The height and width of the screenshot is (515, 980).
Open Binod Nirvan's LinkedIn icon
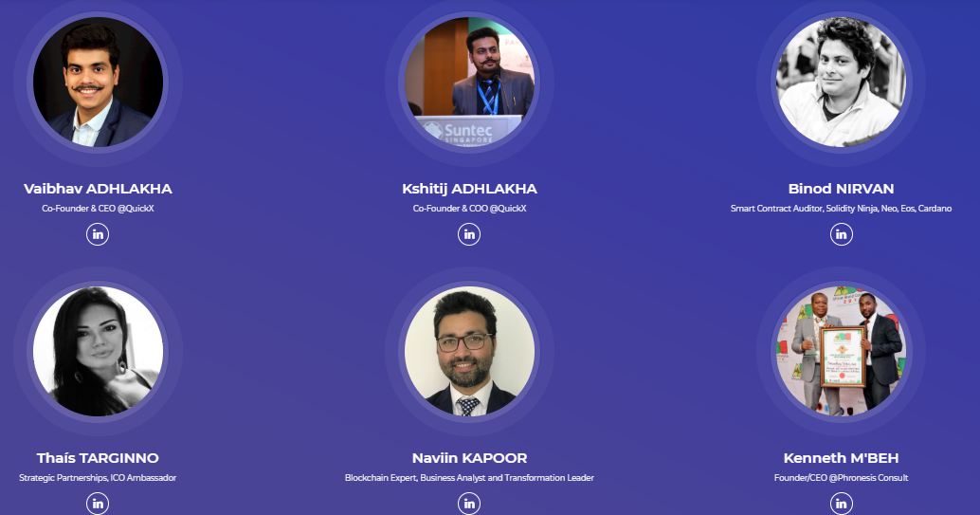[842, 234]
